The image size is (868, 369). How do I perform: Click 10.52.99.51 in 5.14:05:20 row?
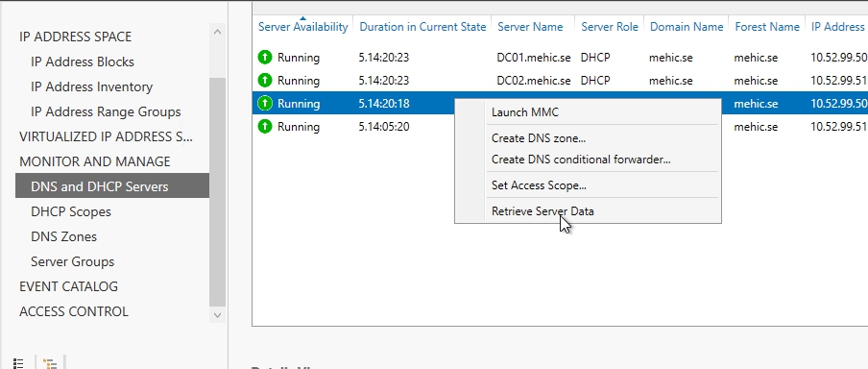(838, 127)
